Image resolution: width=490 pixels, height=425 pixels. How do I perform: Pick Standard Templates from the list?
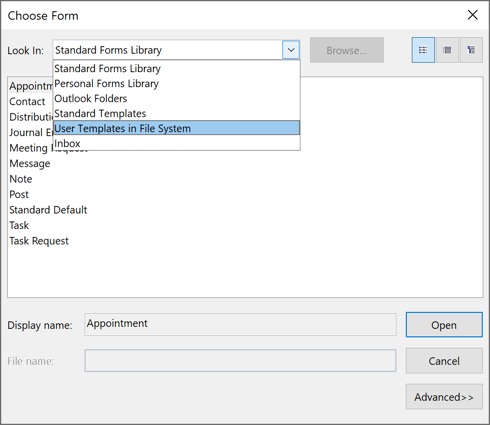pyautogui.click(x=176, y=113)
